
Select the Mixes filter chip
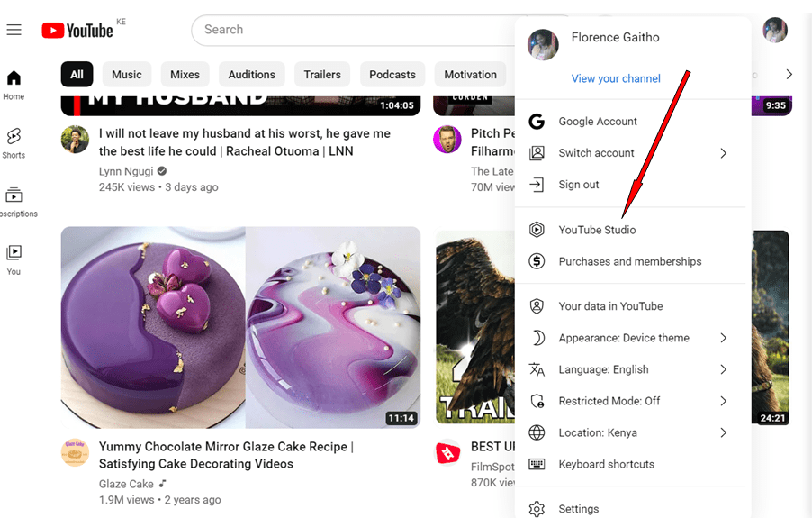click(185, 74)
